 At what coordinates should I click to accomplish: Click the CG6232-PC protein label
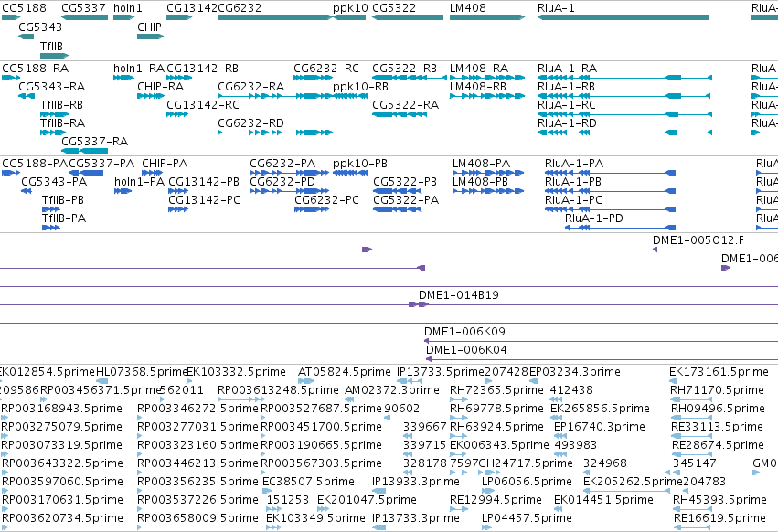coord(326,200)
